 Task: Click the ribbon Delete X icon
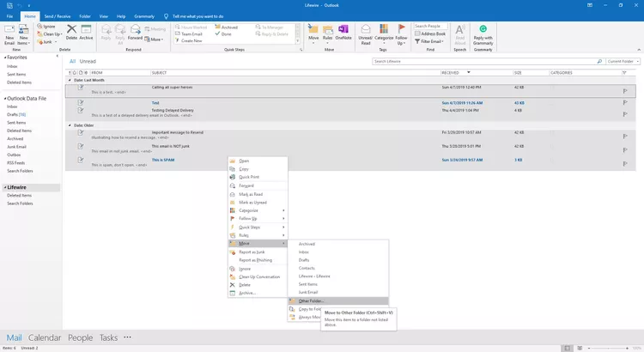[x=71, y=29]
